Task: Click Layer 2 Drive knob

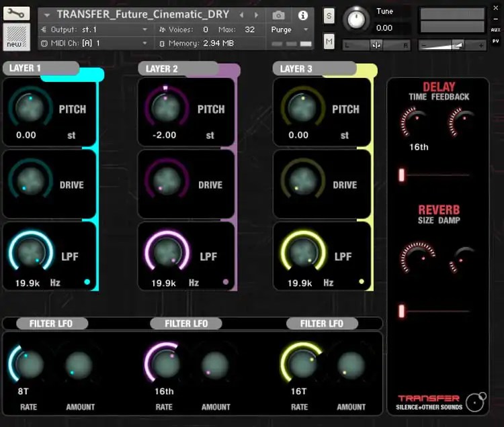Action: click(167, 181)
